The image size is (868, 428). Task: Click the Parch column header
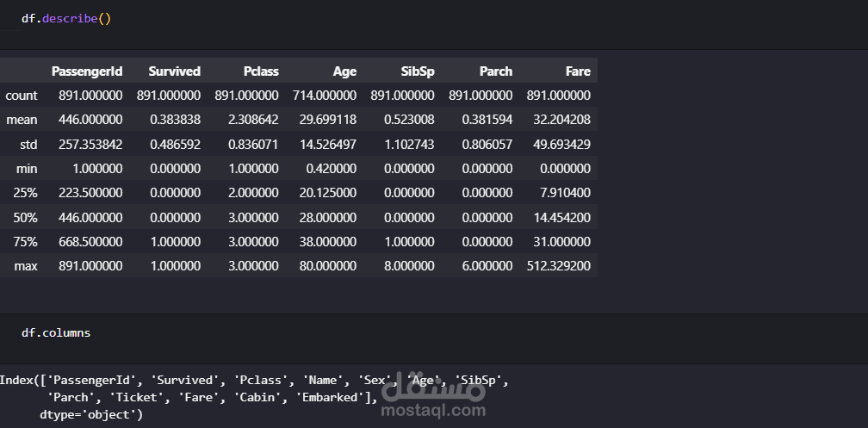tap(495, 71)
